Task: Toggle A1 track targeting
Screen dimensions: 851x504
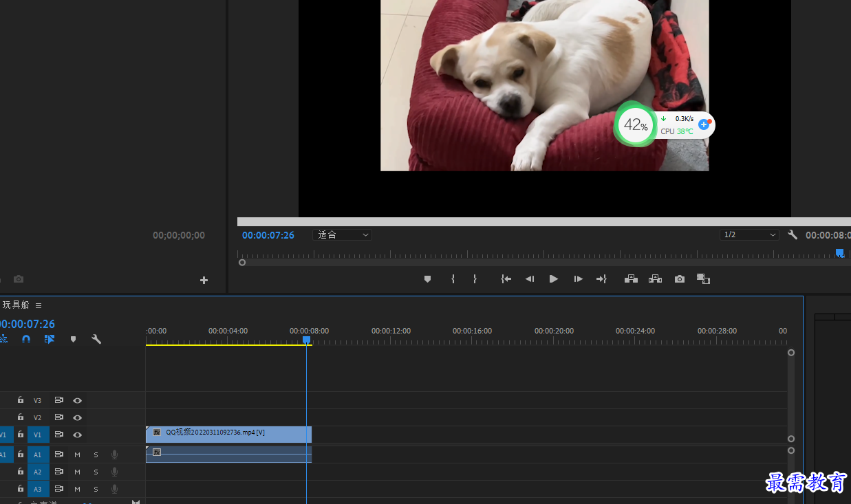Action: click(x=38, y=454)
